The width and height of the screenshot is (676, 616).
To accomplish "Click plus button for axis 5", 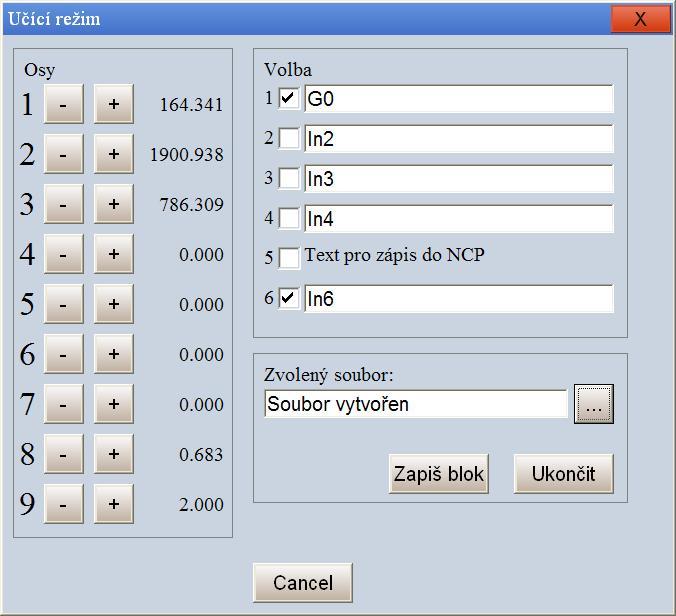I will pos(114,304).
